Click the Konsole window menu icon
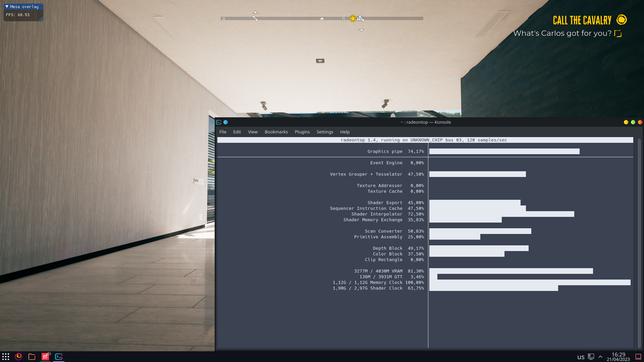 (219, 122)
